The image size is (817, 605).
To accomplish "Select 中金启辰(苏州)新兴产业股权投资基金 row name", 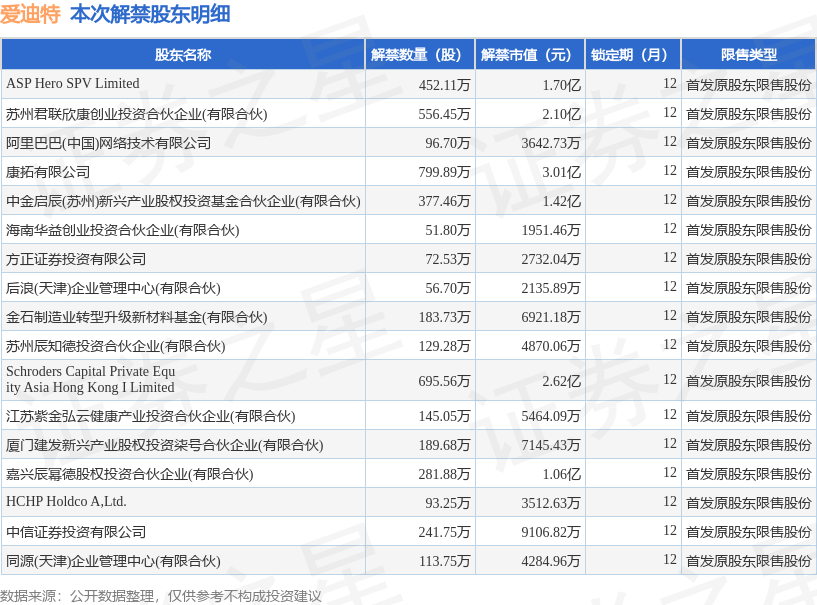I will [183, 201].
